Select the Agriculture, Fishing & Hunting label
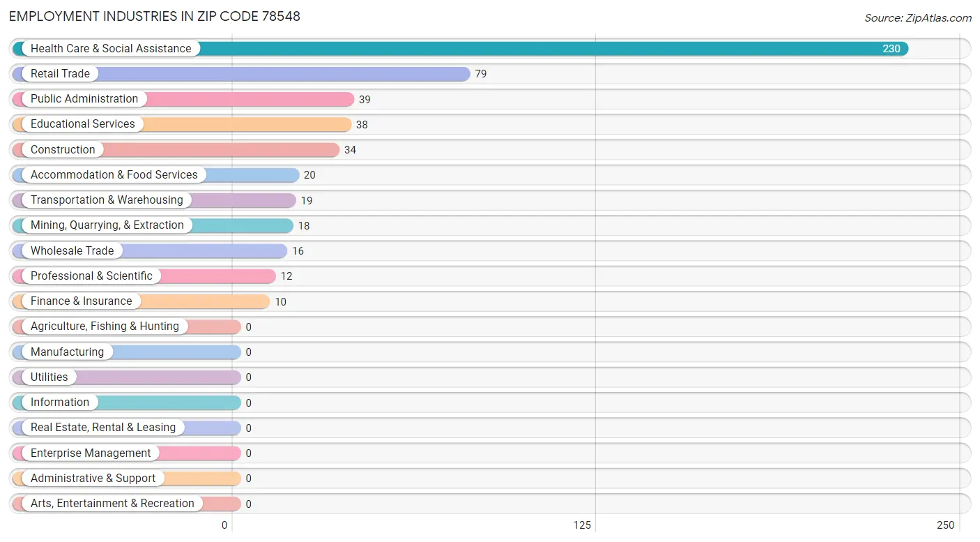 [105, 326]
